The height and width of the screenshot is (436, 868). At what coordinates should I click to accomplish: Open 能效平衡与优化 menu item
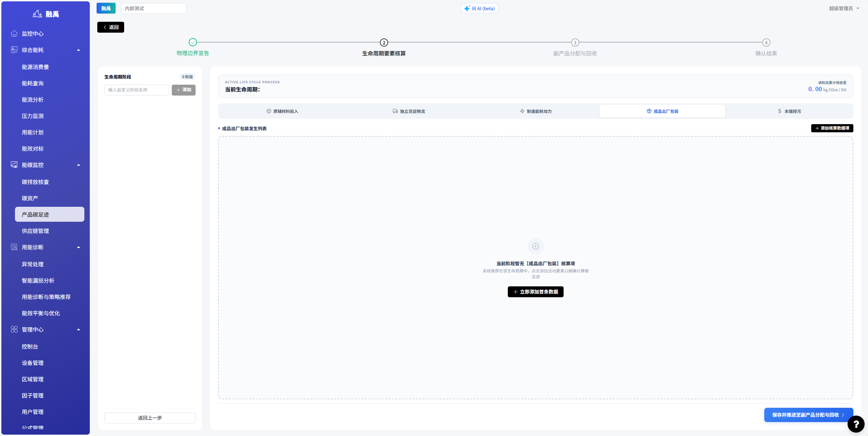pyautogui.click(x=50, y=313)
